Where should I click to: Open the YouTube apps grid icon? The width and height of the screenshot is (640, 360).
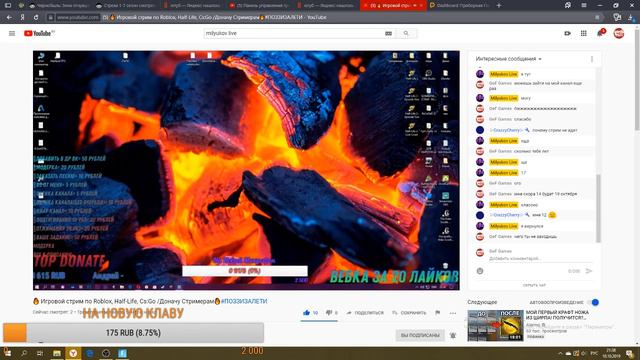click(584, 33)
